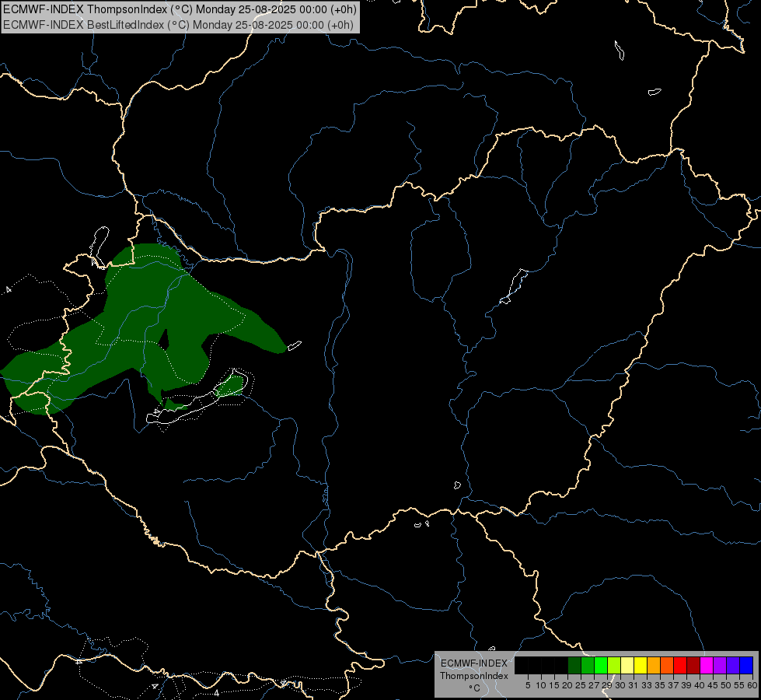
Task: Select the magenta 40-45 legend swatch
Action: [x=707, y=665]
